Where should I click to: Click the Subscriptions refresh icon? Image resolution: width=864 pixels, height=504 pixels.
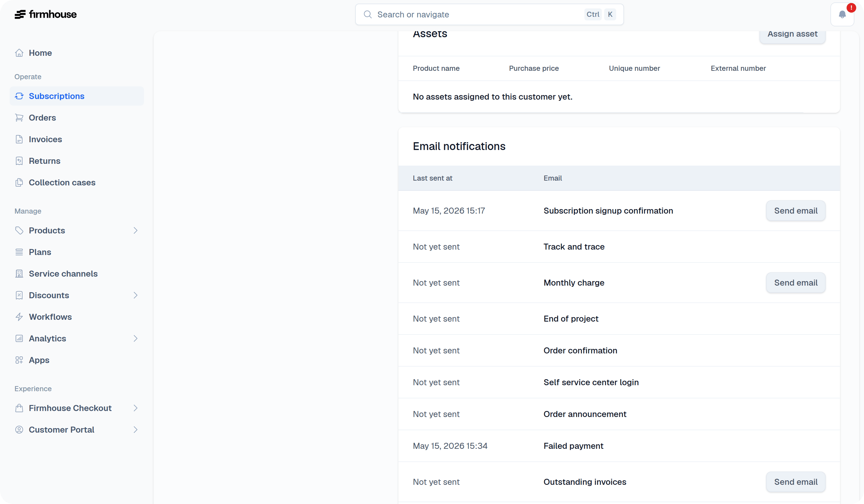[19, 96]
